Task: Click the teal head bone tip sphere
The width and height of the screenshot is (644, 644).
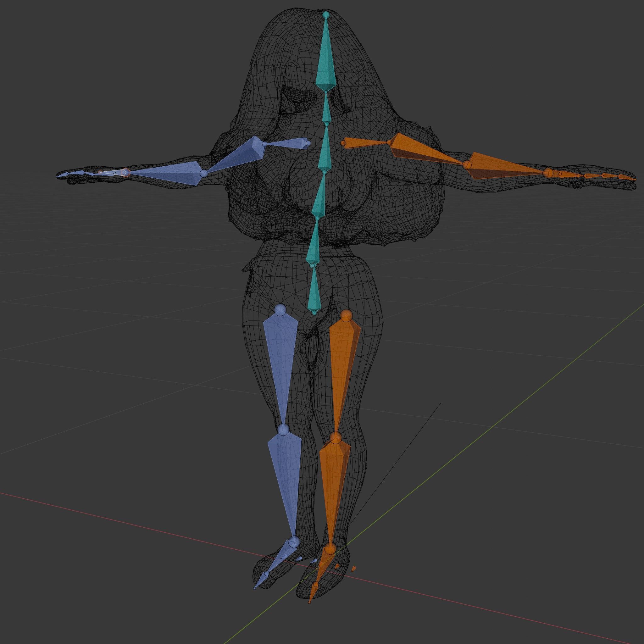Action: click(326, 15)
